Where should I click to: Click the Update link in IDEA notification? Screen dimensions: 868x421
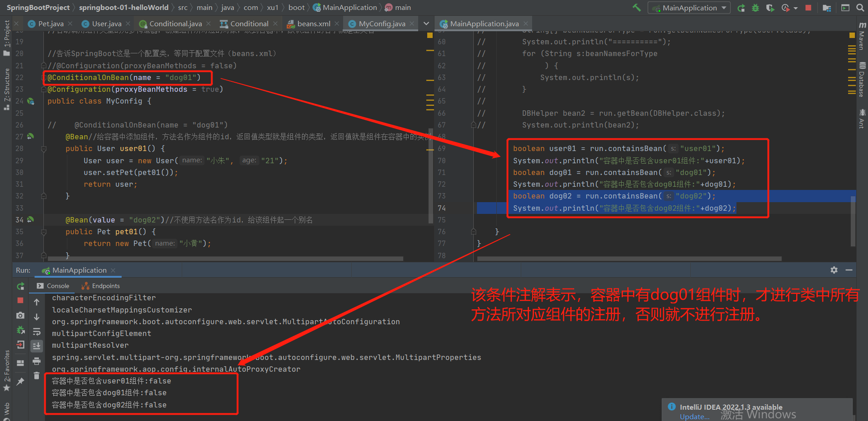(x=694, y=416)
